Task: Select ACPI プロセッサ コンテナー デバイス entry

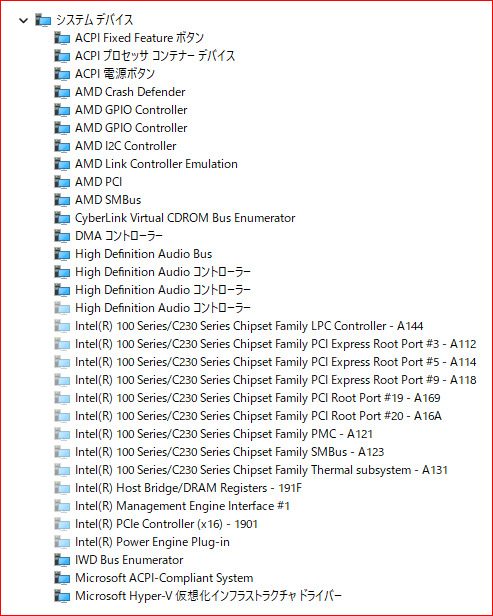Action: (x=155, y=56)
